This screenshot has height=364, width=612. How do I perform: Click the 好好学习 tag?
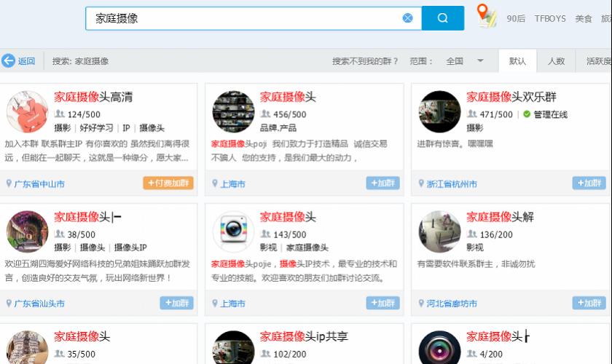pyautogui.click(x=96, y=127)
